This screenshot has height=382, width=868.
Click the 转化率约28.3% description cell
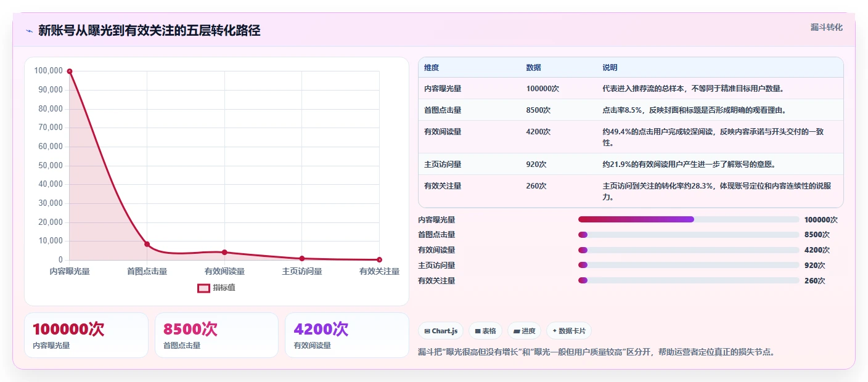(719, 191)
